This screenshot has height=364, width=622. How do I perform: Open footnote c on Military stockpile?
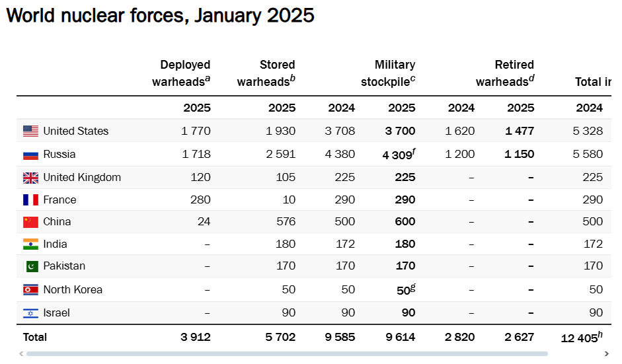point(413,79)
